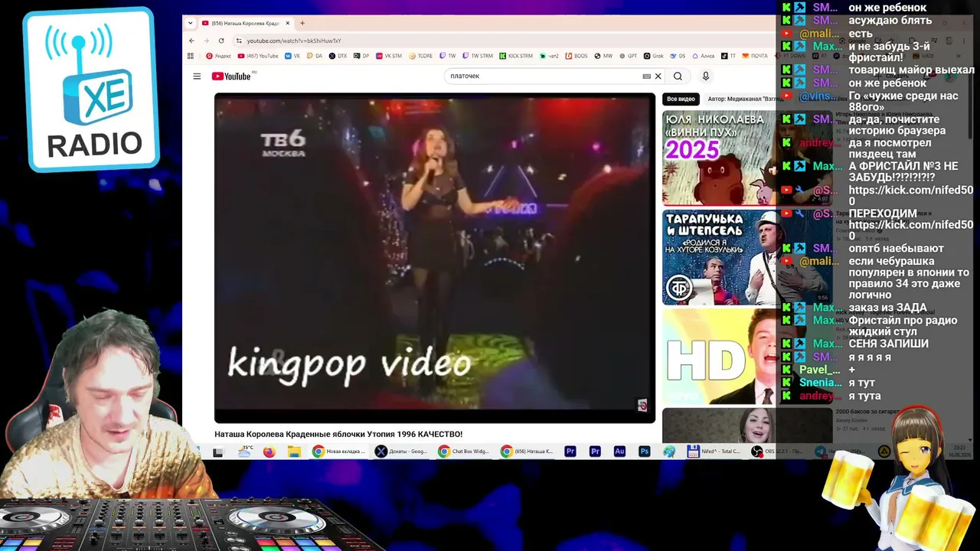
Task: Open the TCORE bookmark
Action: pyautogui.click(x=421, y=56)
